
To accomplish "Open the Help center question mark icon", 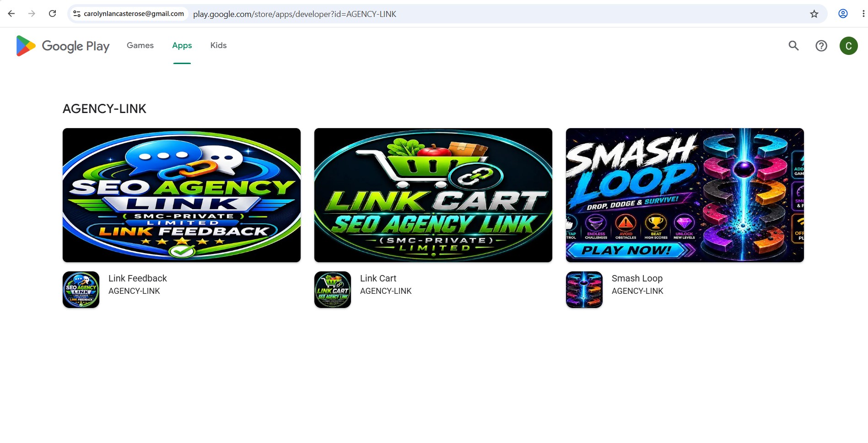I will coord(821,46).
